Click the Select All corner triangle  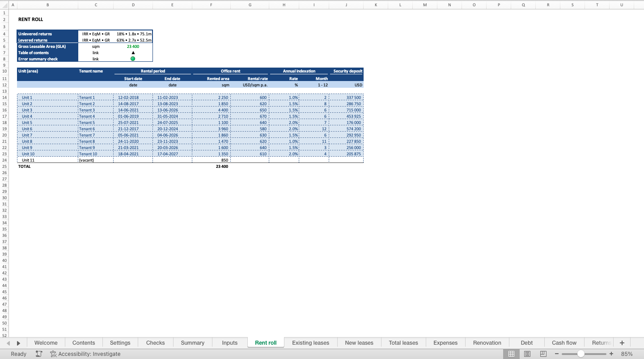pos(4,5)
